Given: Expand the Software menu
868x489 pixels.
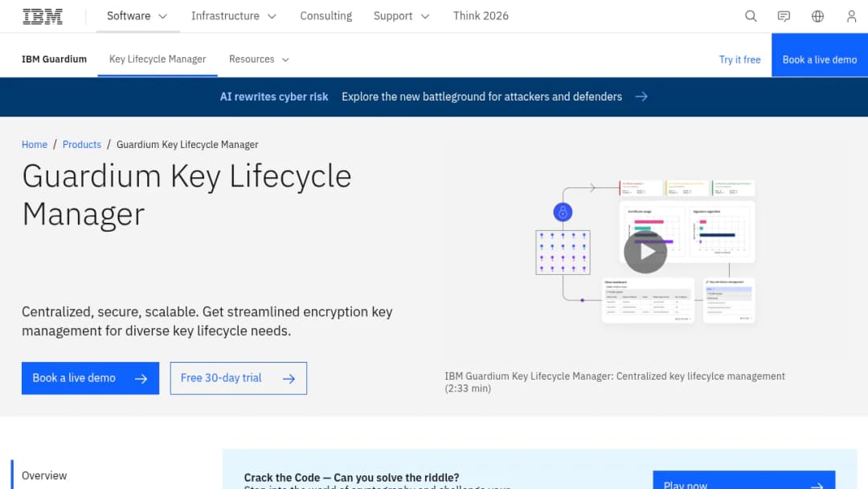Looking at the screenshot, I should tap(137, 16).
